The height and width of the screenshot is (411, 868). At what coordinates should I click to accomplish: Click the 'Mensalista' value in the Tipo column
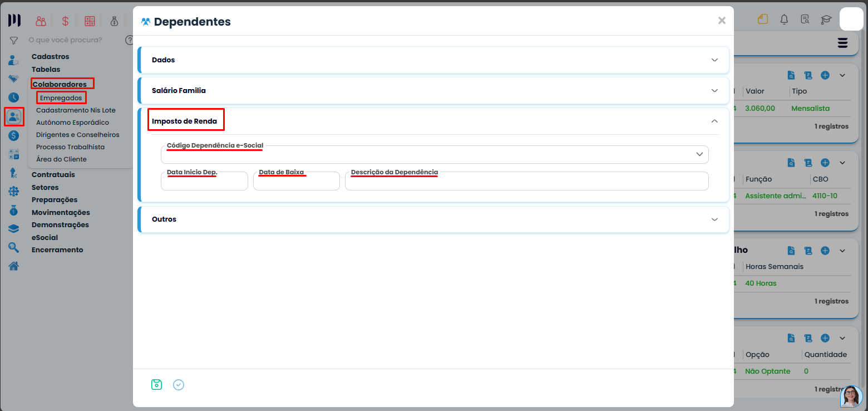pos(810,109)
